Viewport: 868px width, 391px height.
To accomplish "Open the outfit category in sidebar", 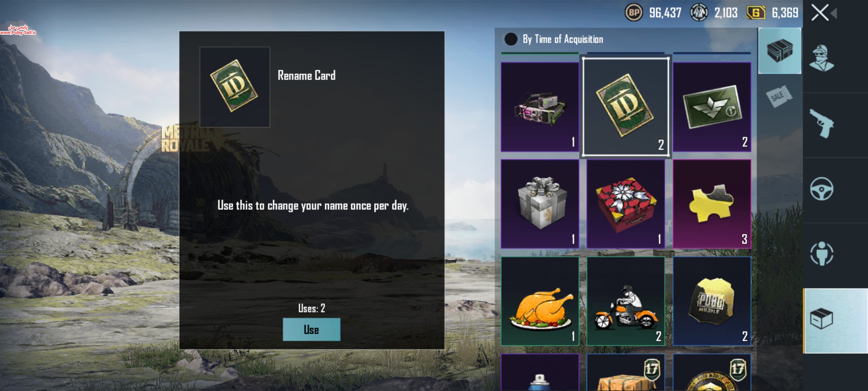I will [821, 59].
